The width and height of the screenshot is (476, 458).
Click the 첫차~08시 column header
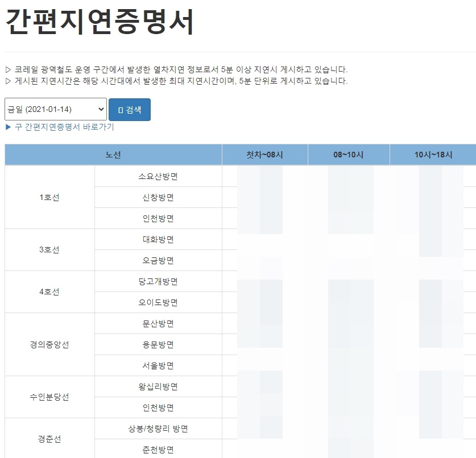(264, 155)
